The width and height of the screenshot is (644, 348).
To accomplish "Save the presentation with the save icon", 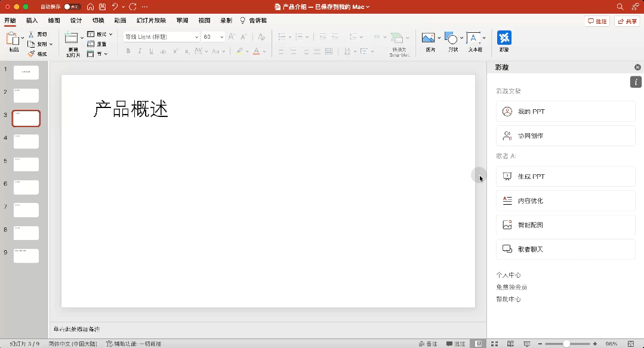I will 102,7.
